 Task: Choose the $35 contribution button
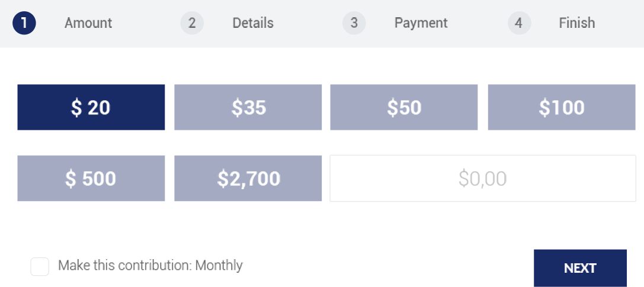(248, 107)
